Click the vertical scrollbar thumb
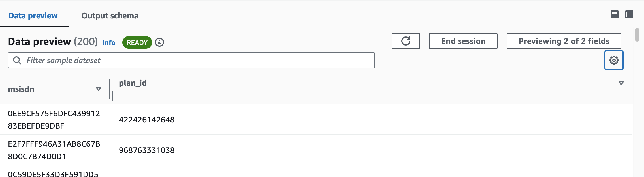The height and width of the screenshot is (177, 644). pyautogui.click(x=637, y=35)
